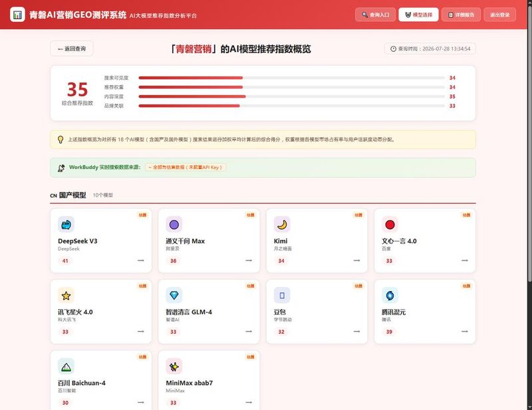This screenshot has height=410, width=532.
Task: Click the 推荐权重 progress bar
Action: click(291, 87)
